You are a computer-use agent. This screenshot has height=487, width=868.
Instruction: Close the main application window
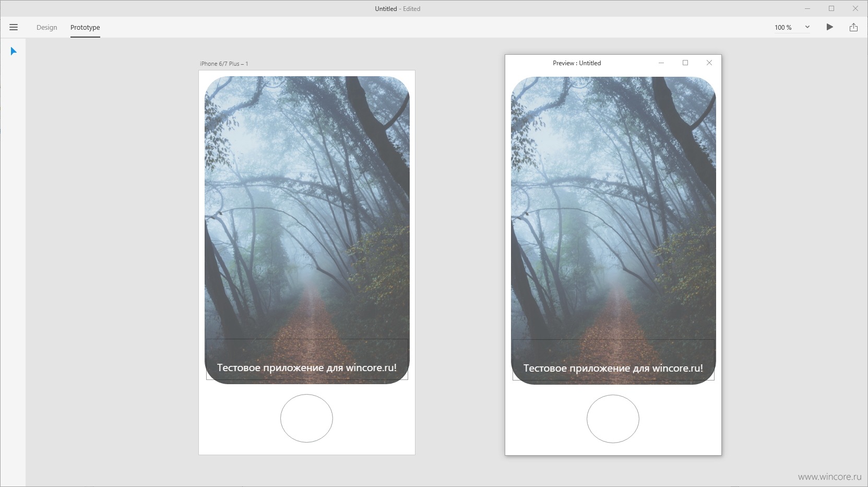855,8
